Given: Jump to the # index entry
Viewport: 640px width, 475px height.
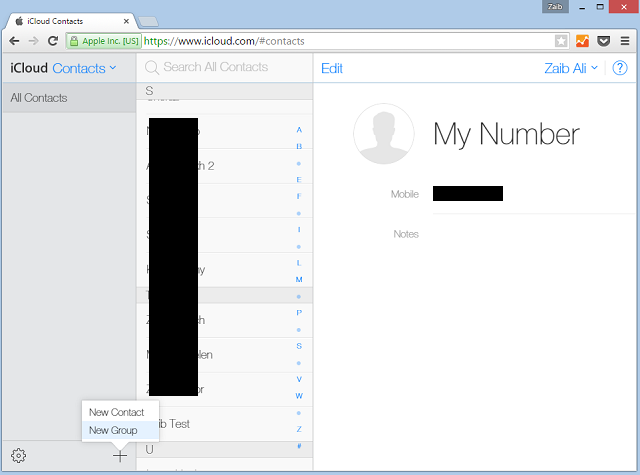Looking at the screenshot, I should pos(299,446).
